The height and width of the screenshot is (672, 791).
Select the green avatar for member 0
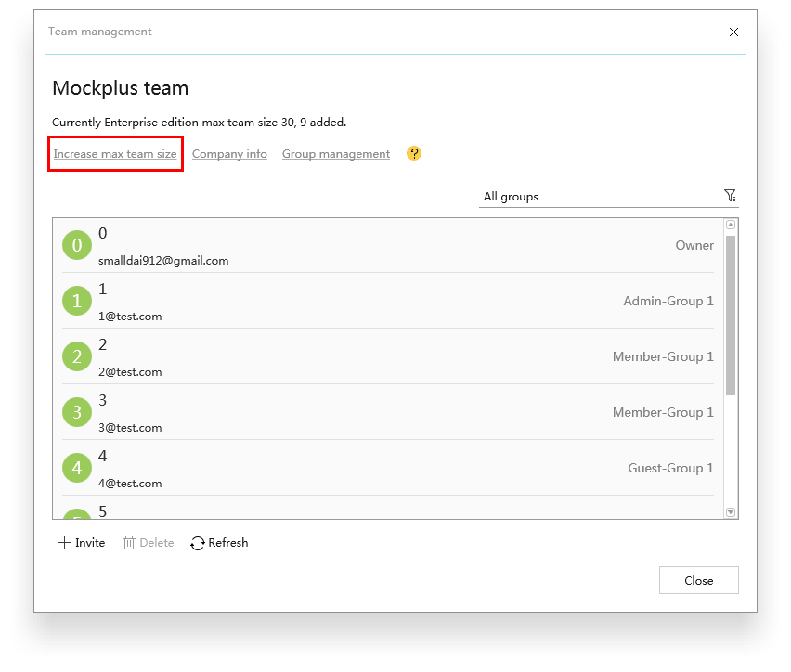click(77, 245)
